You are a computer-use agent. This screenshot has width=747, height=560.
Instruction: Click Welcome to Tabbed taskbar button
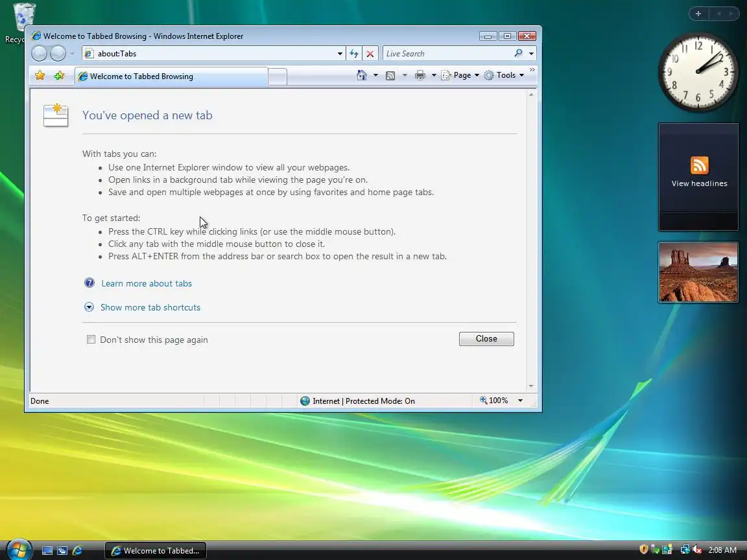coord(156,550)
